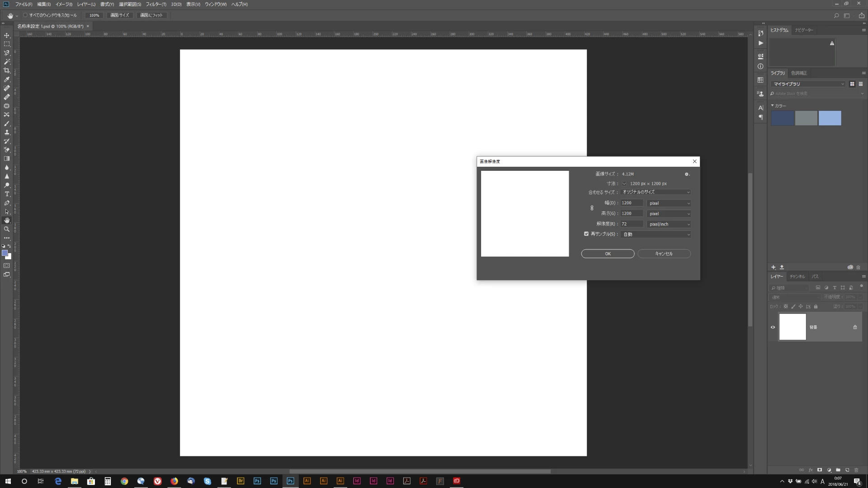Toggle width-height constrain proportions link
Viewport: 868px width, 488px height.
(592, 208)
